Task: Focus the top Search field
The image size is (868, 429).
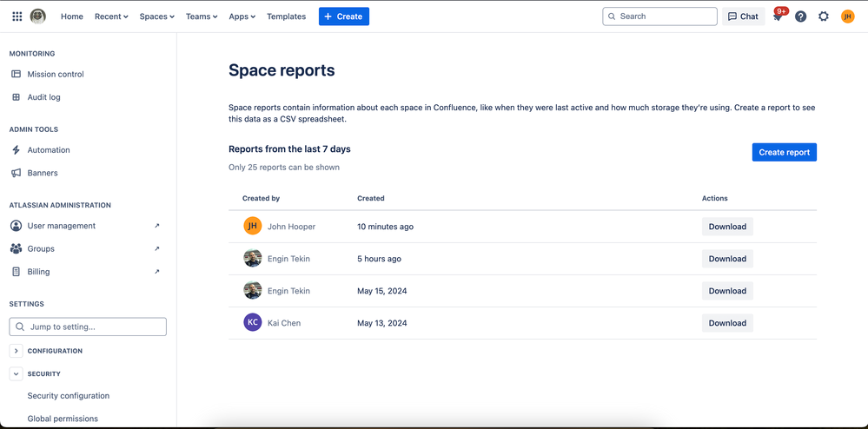Action: click(659, 16)
